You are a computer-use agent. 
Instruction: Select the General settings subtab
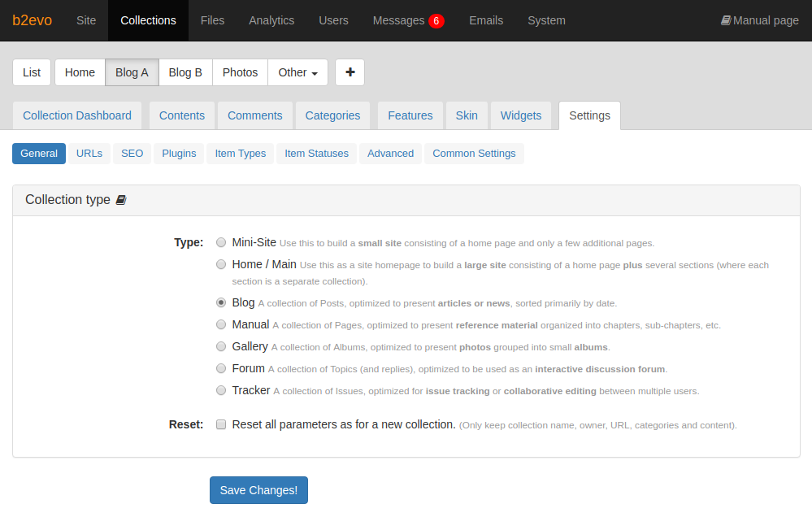tap(39, 154)
